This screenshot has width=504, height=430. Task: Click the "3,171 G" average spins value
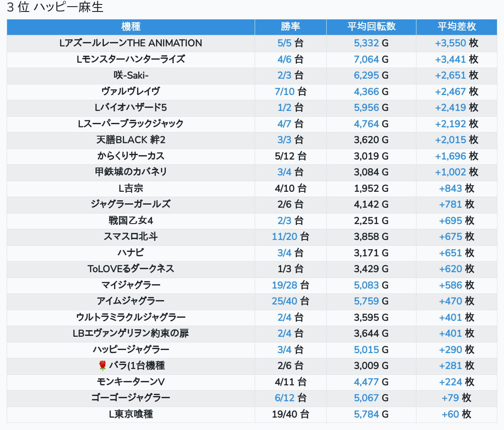[x=371, y=253]
